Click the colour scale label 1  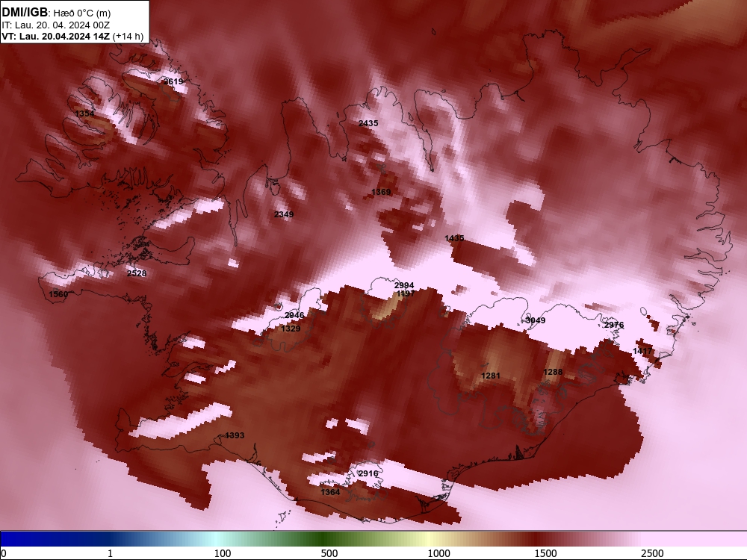tap(110, 553)
